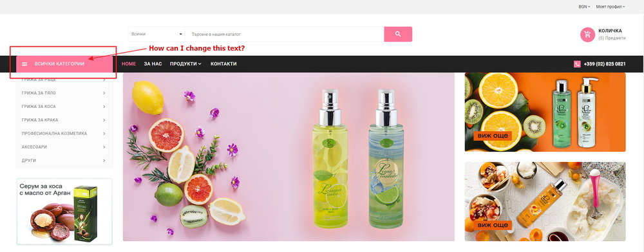This screenshot has width=644, height=252.
Task: Open the Моят профил dropdown
Action: coord(611,6)
